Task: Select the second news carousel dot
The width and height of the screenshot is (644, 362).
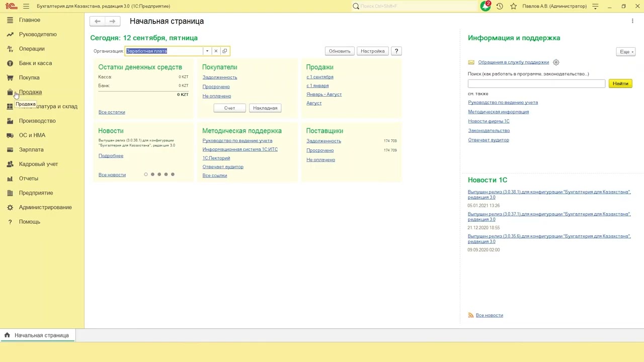Action: pyautogui.click(x=152, y=174)
